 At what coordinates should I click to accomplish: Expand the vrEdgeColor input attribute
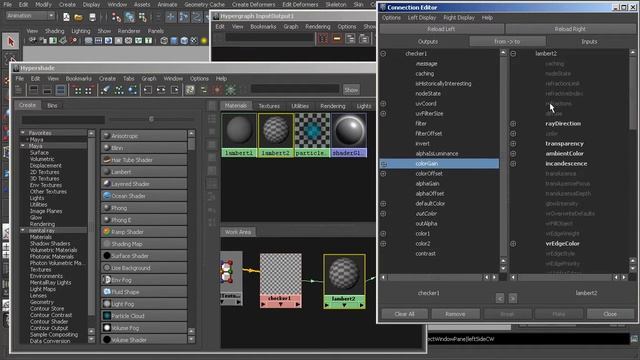coord(513,244)
